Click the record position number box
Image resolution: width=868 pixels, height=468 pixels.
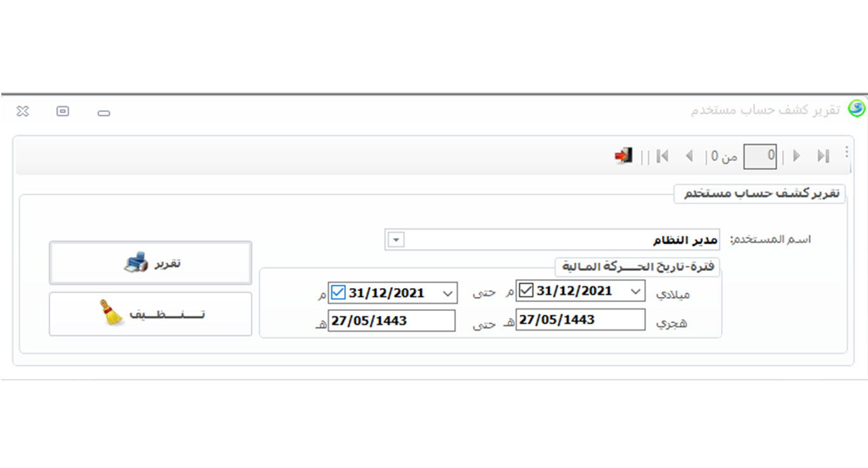click(761, 156)
